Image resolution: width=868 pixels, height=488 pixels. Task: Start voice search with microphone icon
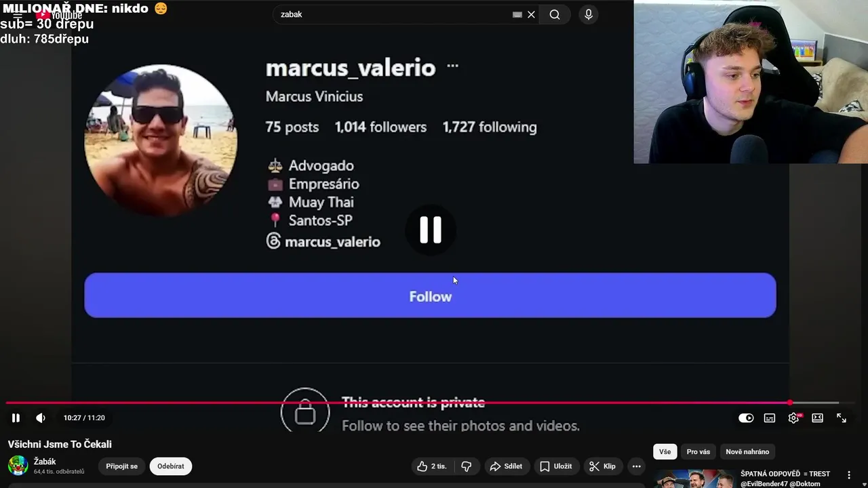tap(589, 14)
